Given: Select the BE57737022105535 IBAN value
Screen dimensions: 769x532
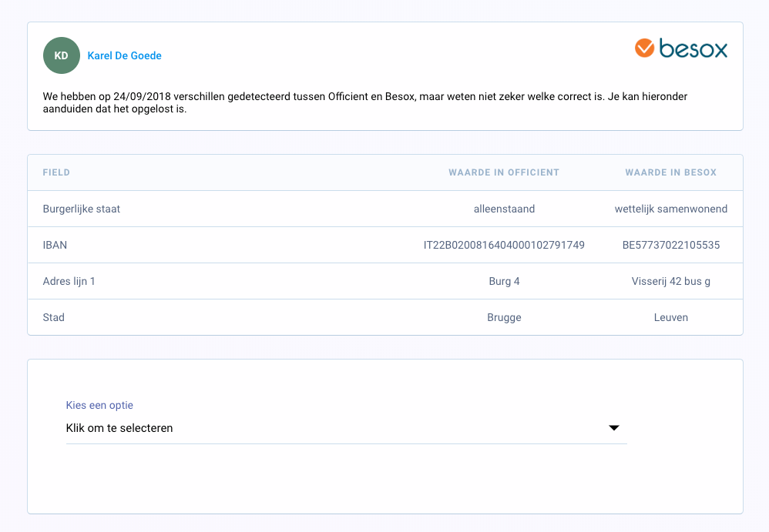Looking at the screenshot, I should pyautogui.click(x=671, y=245).
